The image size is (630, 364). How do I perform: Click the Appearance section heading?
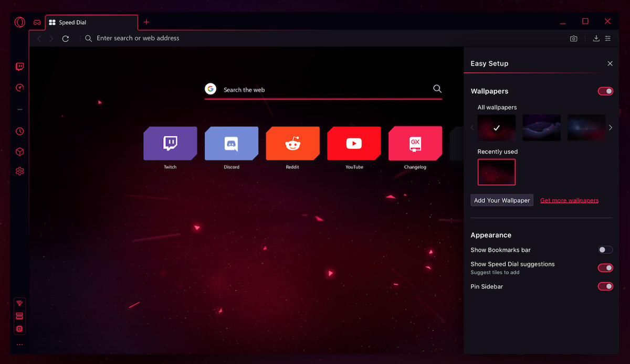(x=491, y=235)
